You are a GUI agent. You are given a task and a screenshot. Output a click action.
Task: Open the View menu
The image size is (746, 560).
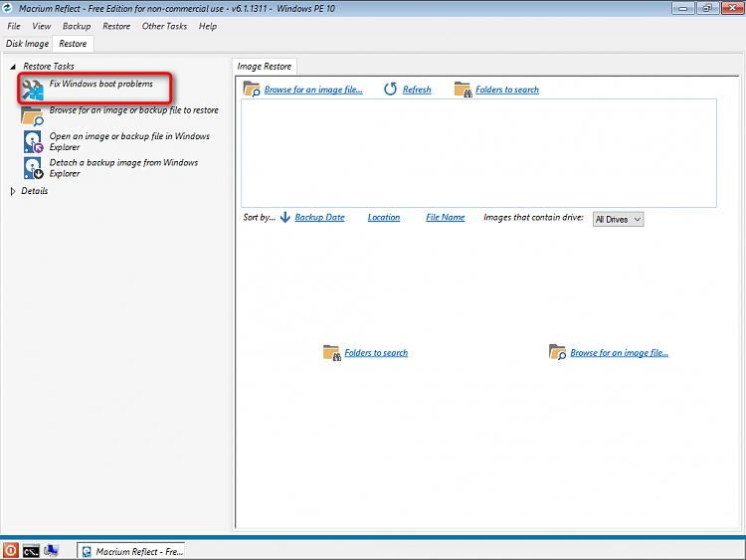point(42,26)
